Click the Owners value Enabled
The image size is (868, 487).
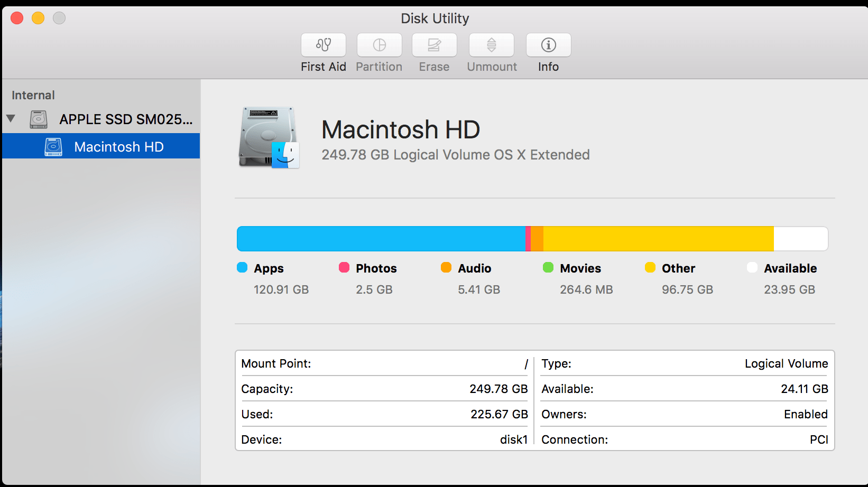tap(806, 414)
